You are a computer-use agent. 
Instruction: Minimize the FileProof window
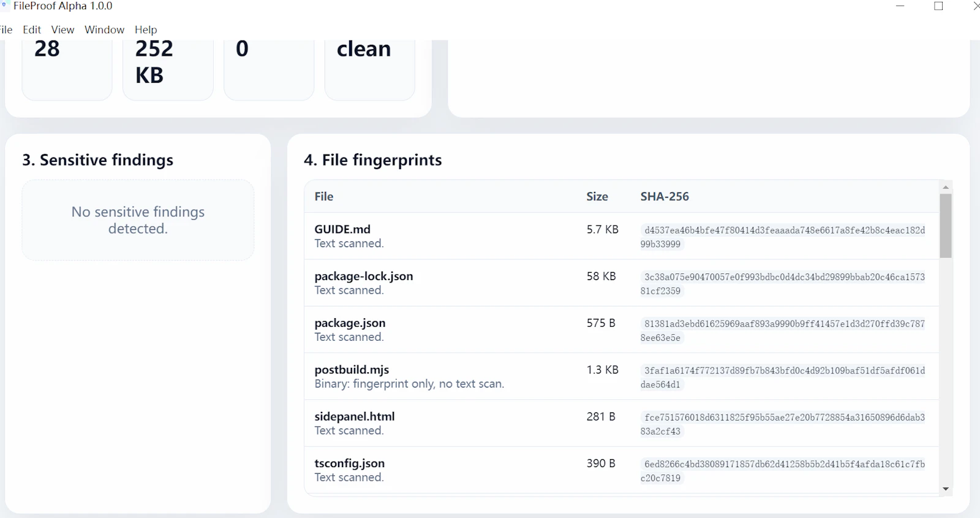[900, 6]
